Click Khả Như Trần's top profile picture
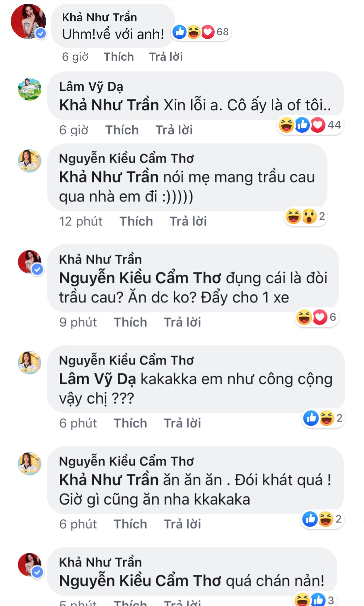This screenshot has height=606, width=364. [28, 21]
